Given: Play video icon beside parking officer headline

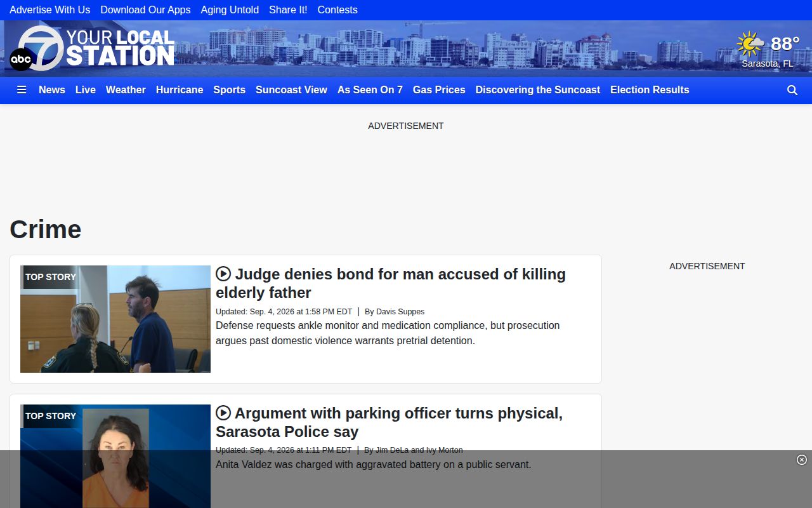Looking at the screenshot, I should tap(223, 413).
